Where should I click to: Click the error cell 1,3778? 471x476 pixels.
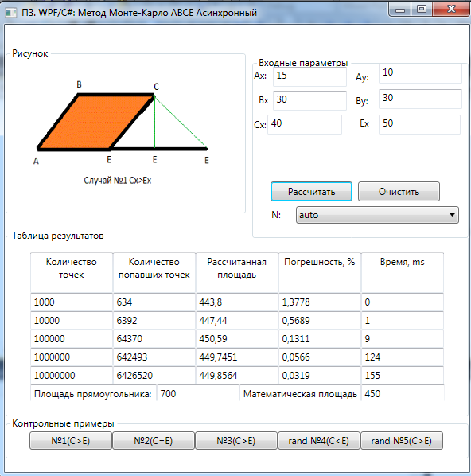click(x=320, y=302)
